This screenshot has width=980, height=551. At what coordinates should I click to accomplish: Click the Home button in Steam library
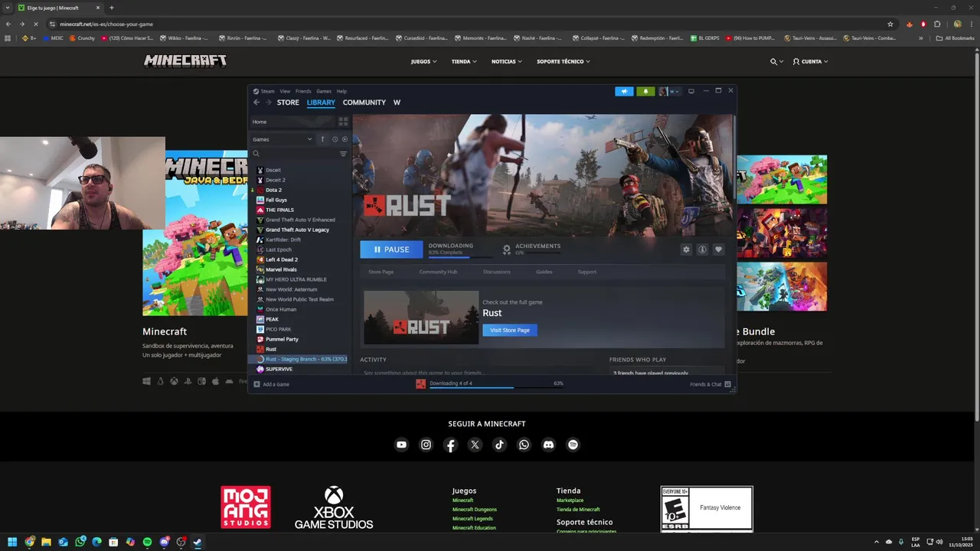(x=293, y=122)
